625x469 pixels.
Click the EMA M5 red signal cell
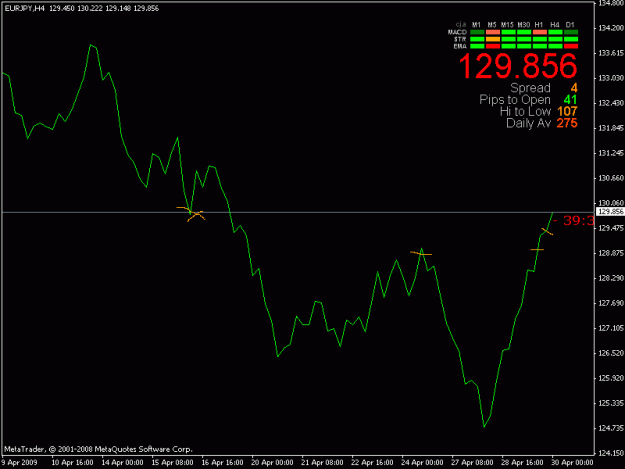coord(493,46)
